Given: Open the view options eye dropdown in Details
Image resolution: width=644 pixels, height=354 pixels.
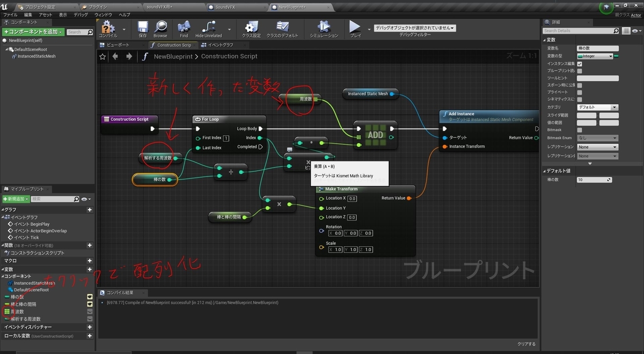Looking at the screenshot, I should click(x=636, y=31).
